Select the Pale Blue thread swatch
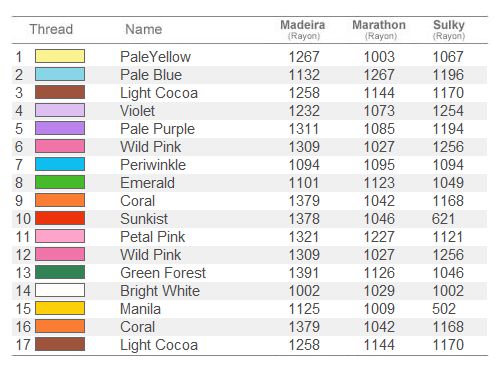 coord(60,74)
